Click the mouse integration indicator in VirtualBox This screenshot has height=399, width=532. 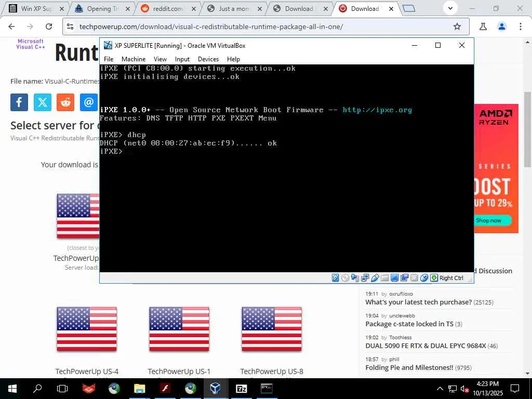(x=424, y=278)
